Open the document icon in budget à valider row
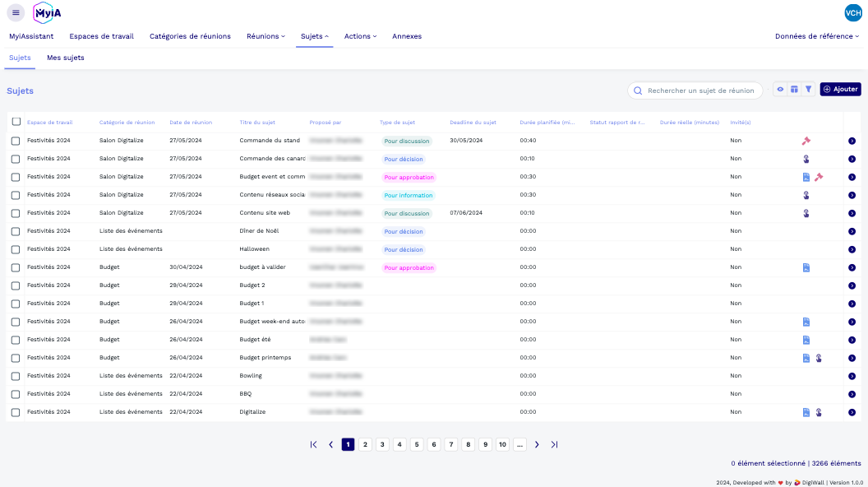 (x=806, y=267)
